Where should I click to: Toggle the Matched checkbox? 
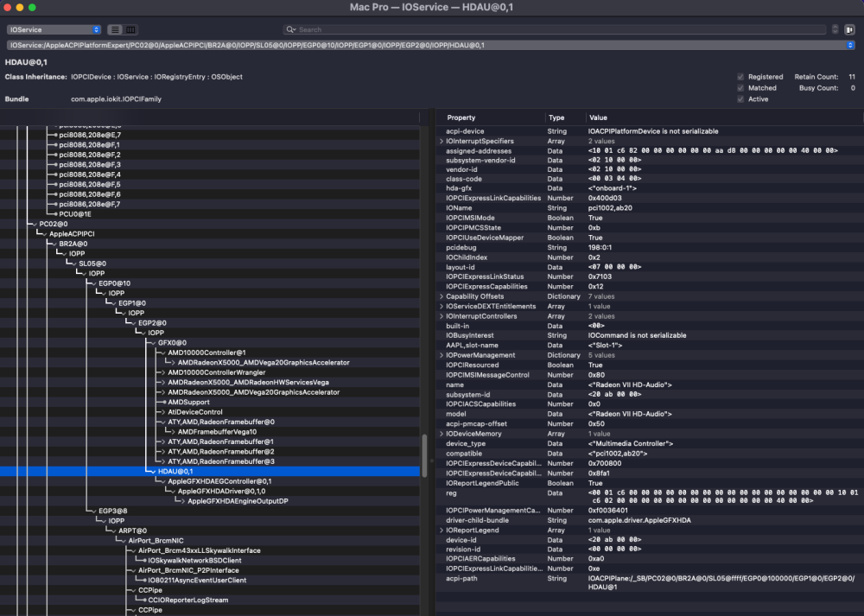[x=740, y=88]
